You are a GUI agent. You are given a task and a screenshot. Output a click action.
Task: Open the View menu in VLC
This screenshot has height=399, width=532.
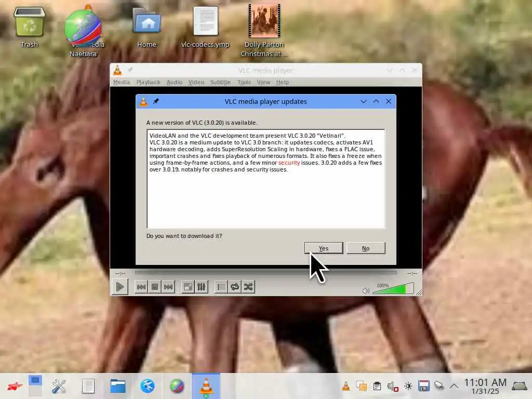[x=263, y=82]
